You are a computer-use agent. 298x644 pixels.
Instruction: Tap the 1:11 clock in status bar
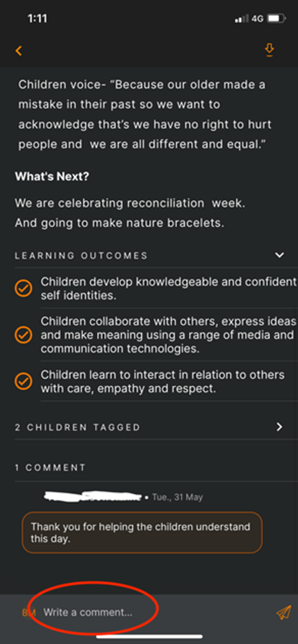tap(37, 19)
